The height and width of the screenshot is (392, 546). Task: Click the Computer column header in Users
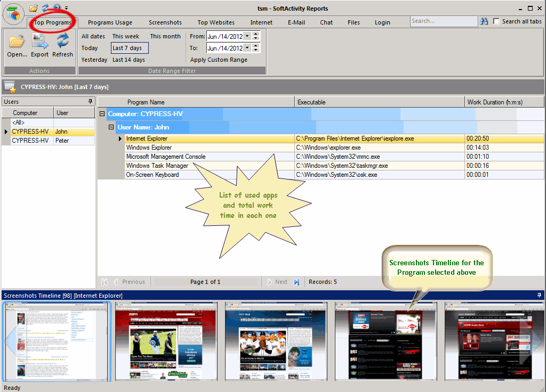(x=28, y=113)
